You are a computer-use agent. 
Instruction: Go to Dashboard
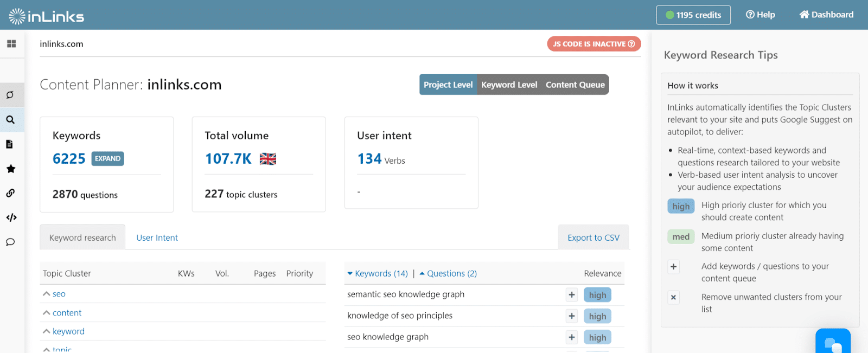(826, 15)
